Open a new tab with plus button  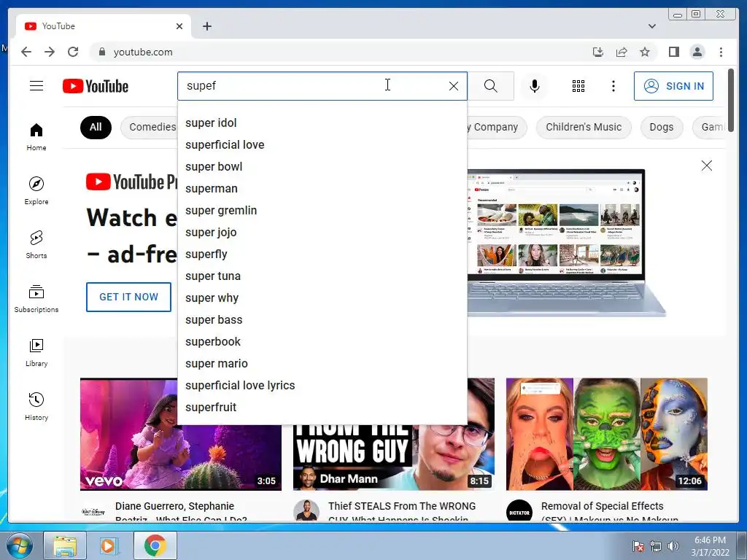[206, 26]
